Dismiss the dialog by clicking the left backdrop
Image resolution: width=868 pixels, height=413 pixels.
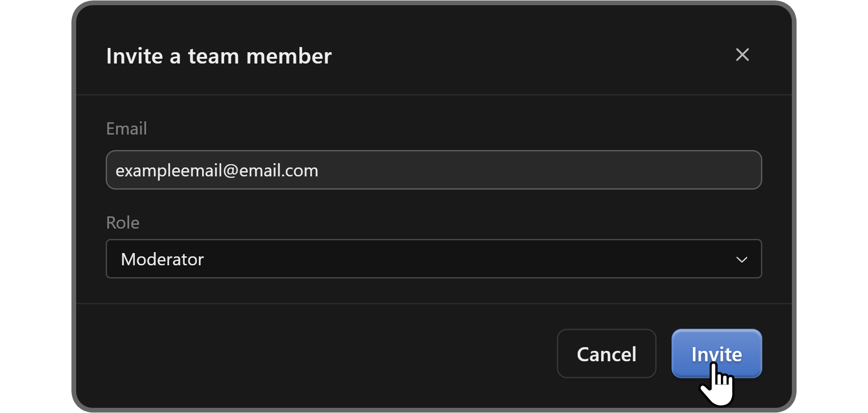click(73, 207)
